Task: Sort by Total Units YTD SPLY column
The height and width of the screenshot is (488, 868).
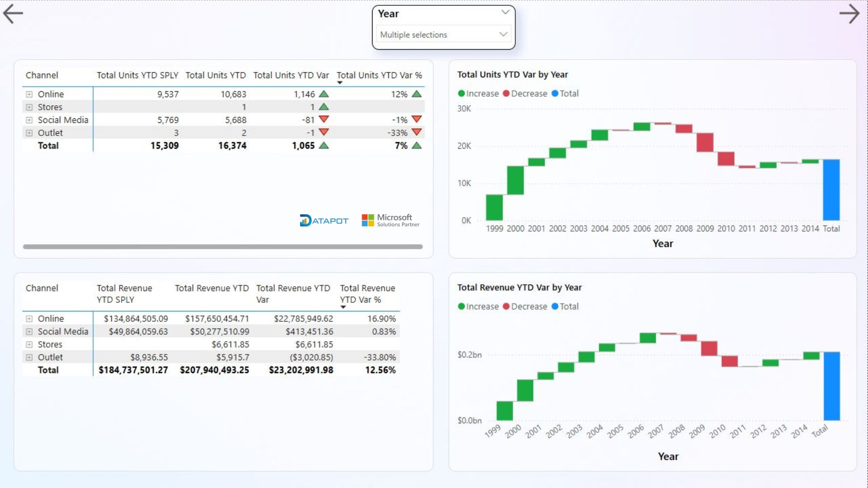Action: click(x=137, y=75)
